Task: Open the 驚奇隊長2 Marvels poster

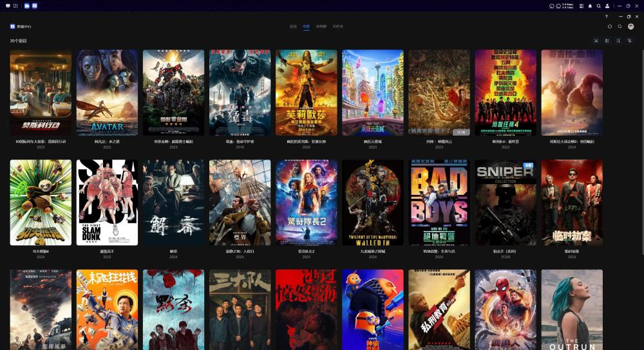Action: pos(307,203)
